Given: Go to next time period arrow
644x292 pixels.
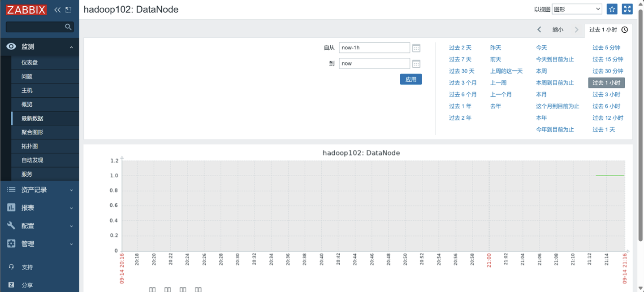Looking at the screenshot, I should [x=576, y=30].
